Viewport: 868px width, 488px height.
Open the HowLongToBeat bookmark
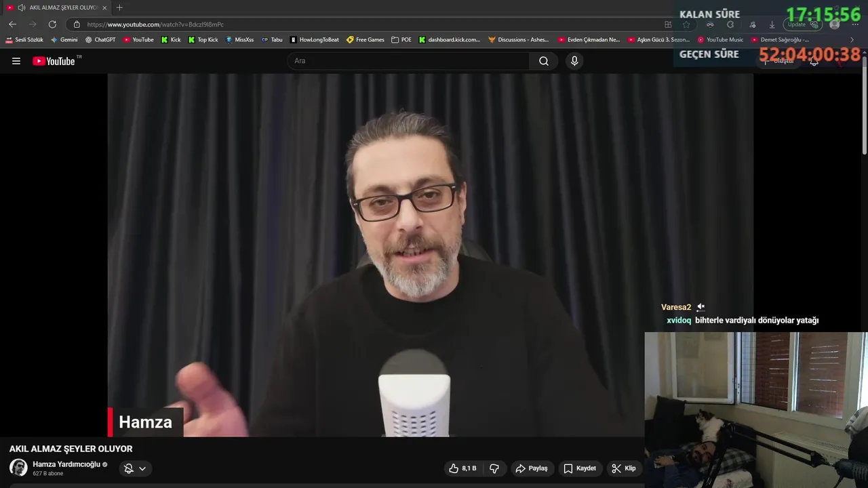point(315,40)
